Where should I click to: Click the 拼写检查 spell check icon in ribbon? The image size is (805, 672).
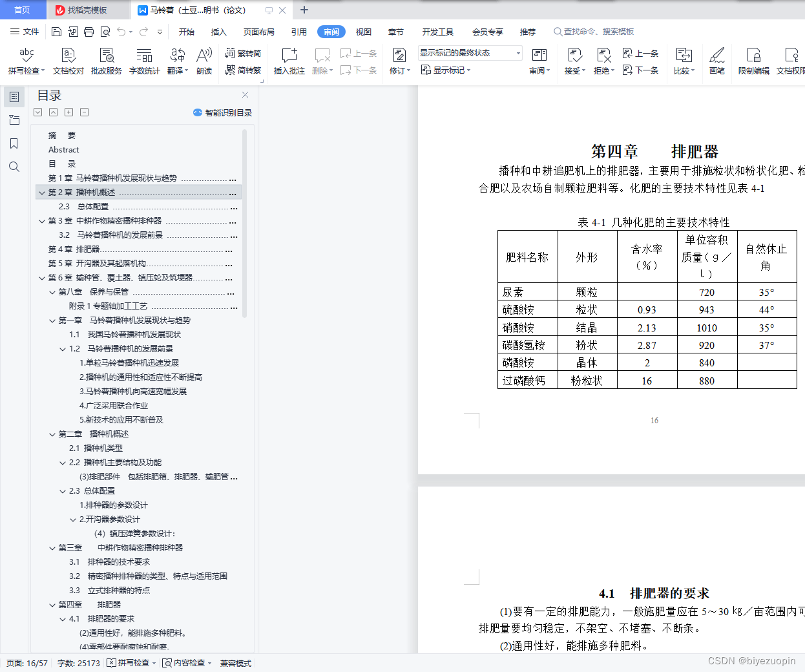26,55
